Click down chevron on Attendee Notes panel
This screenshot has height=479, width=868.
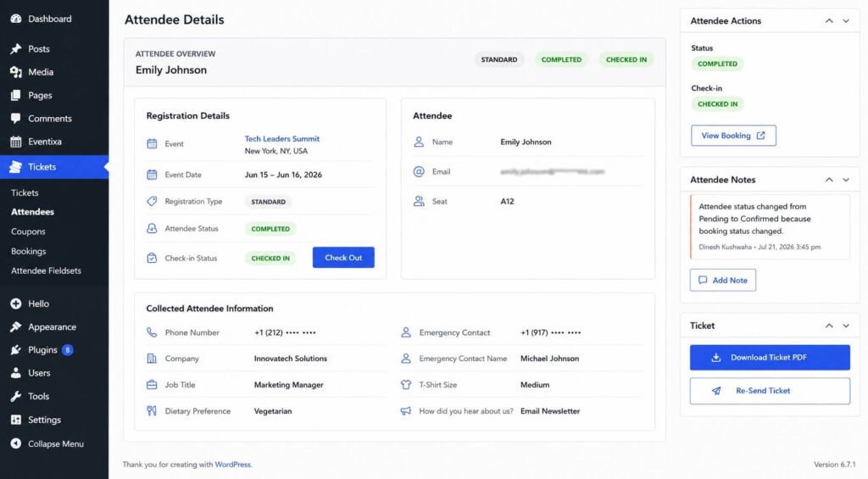coord(846,180)
